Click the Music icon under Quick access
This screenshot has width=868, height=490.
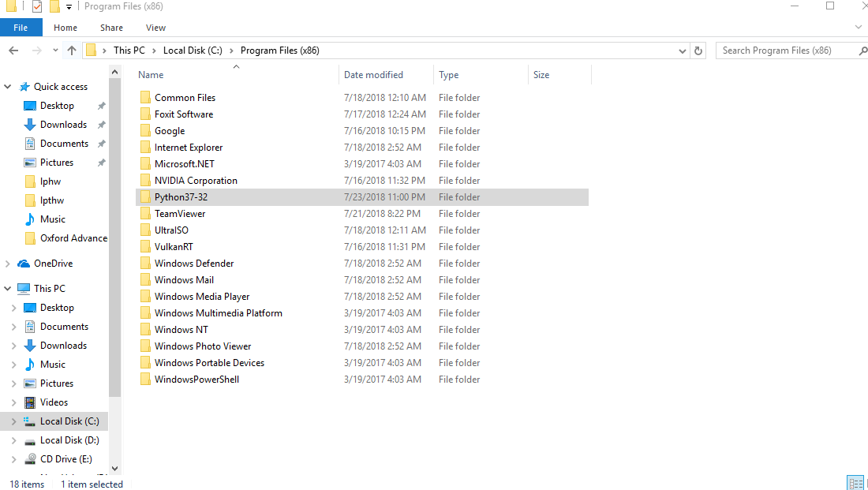(30, 219)
